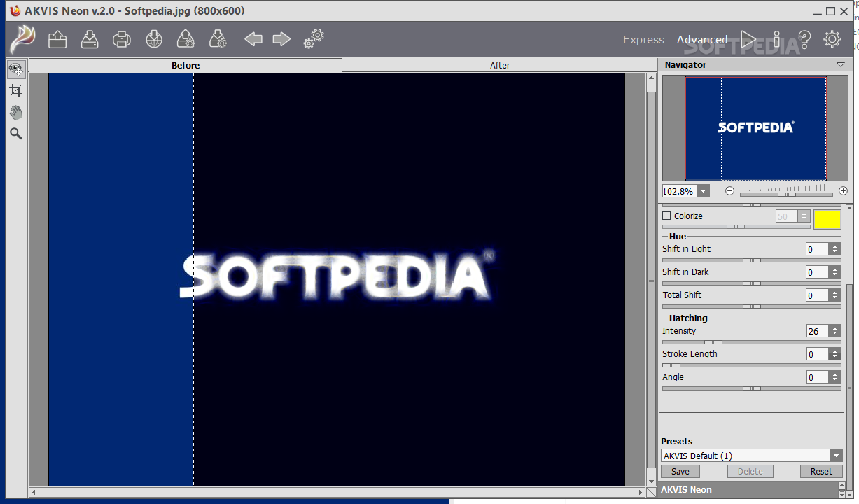The image size is (859, 504).
Task: Open the zoom percentage dropdown
Action: point(703,191)
